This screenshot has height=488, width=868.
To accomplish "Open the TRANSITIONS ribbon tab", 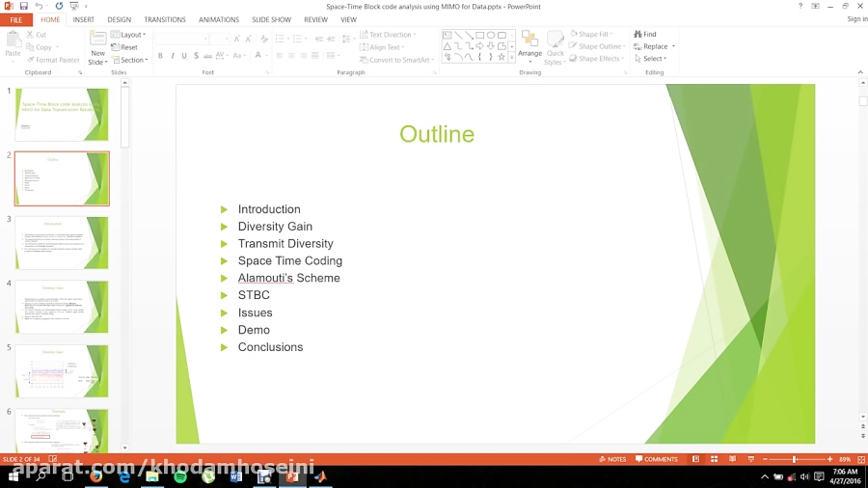I will (x=165, y=19).
